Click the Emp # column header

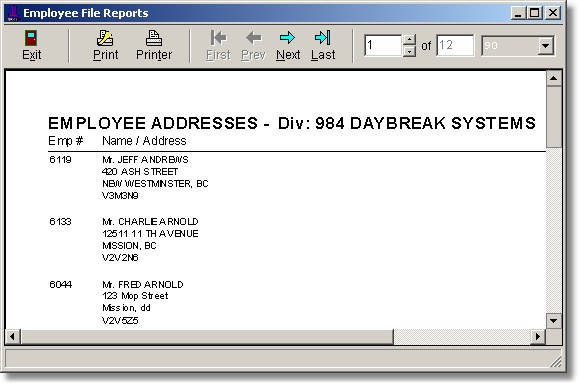point(66,141)
